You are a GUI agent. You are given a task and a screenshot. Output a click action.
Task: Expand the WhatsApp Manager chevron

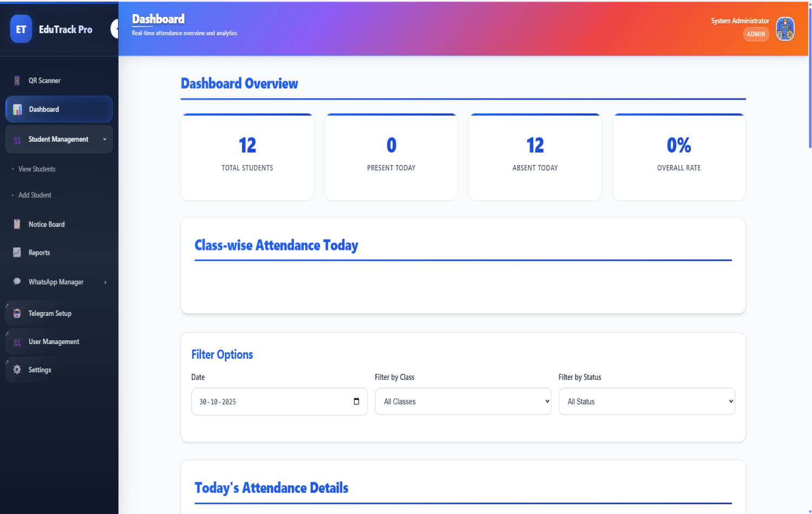click(x=104, y=281)
